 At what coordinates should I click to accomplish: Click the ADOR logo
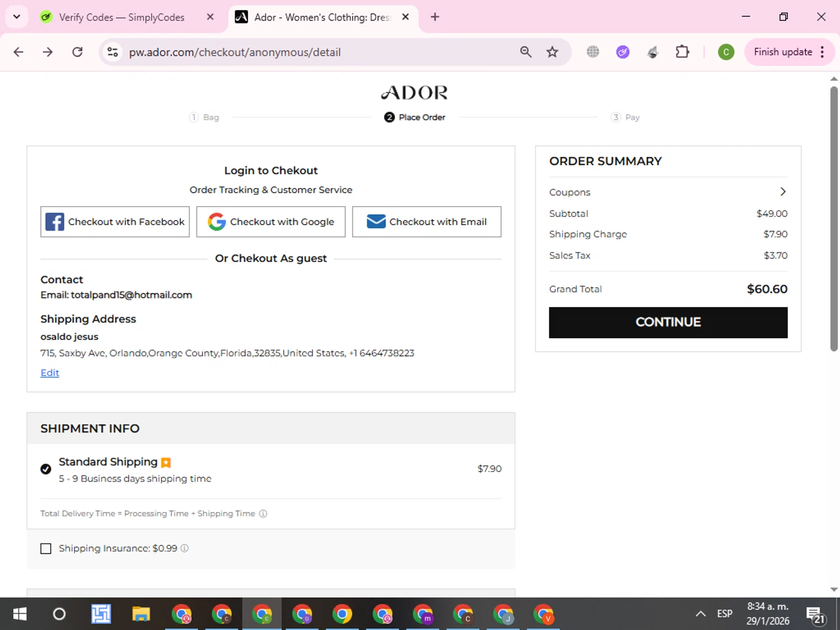point(414,92)
